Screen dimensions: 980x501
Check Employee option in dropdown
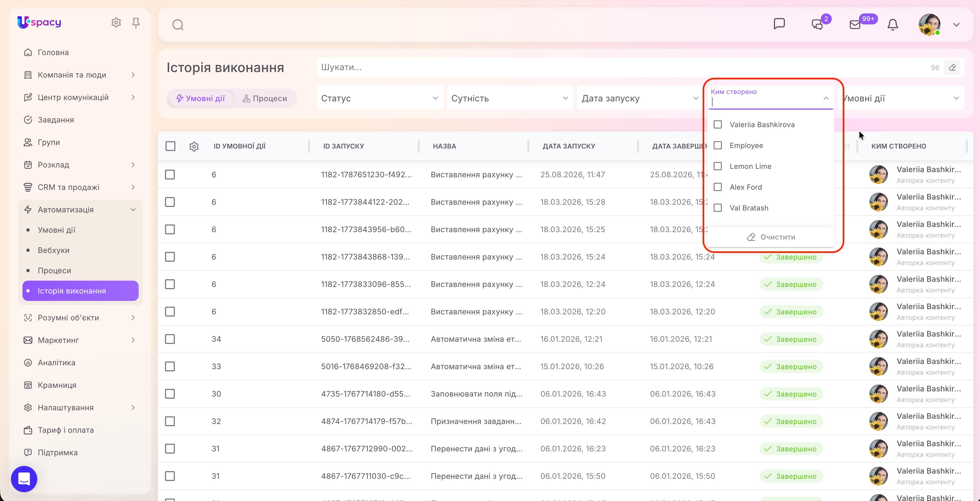717,146
